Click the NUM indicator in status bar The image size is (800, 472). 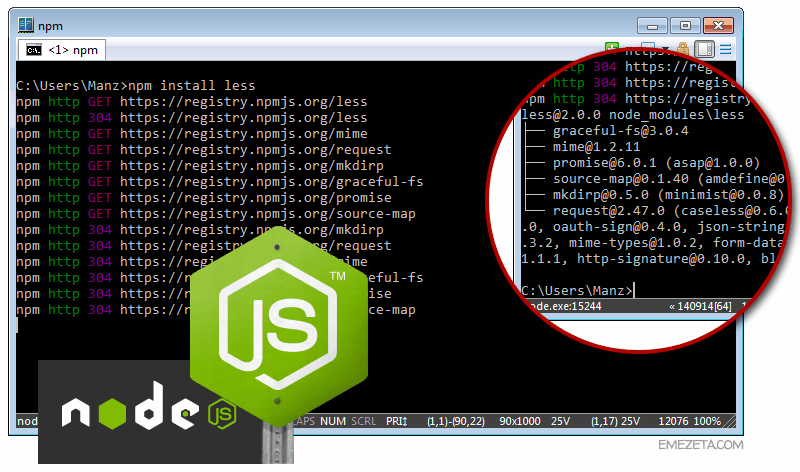333,421
